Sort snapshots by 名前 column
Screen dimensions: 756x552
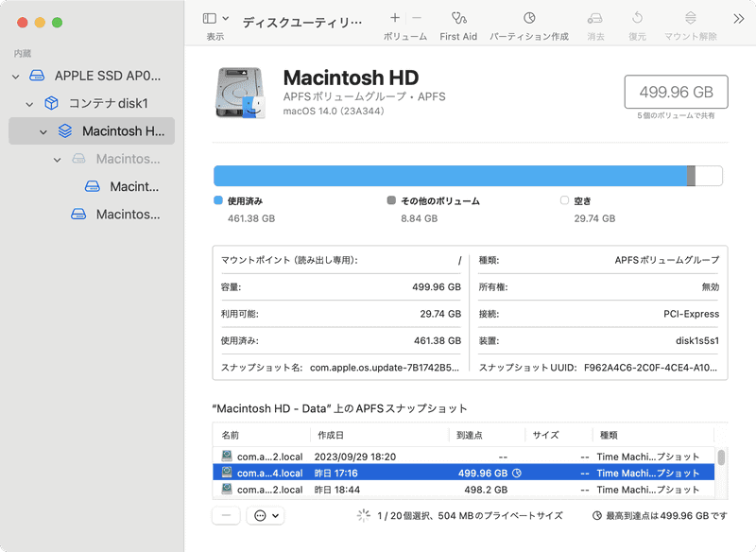262,435
